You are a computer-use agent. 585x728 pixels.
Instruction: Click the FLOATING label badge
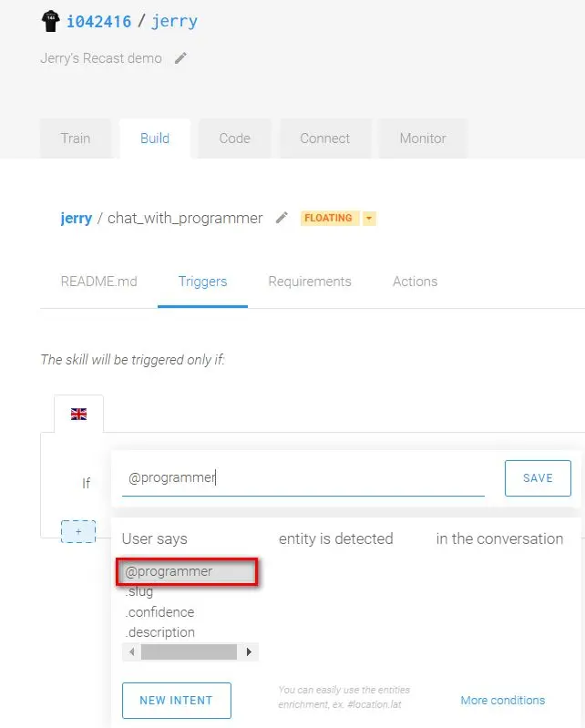tap(329, 218)
